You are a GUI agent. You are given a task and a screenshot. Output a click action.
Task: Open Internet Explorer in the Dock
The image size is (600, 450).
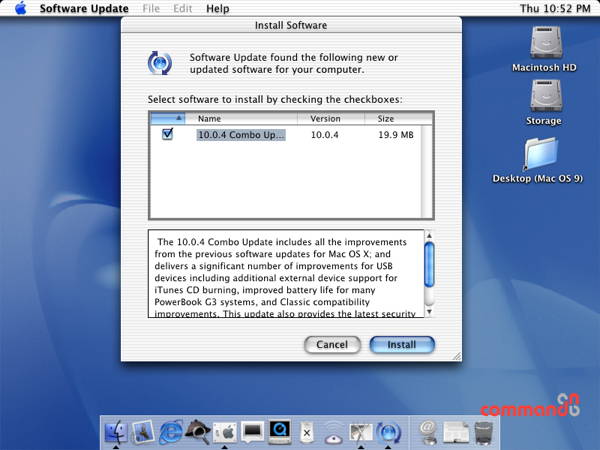(x=170, y=432)
